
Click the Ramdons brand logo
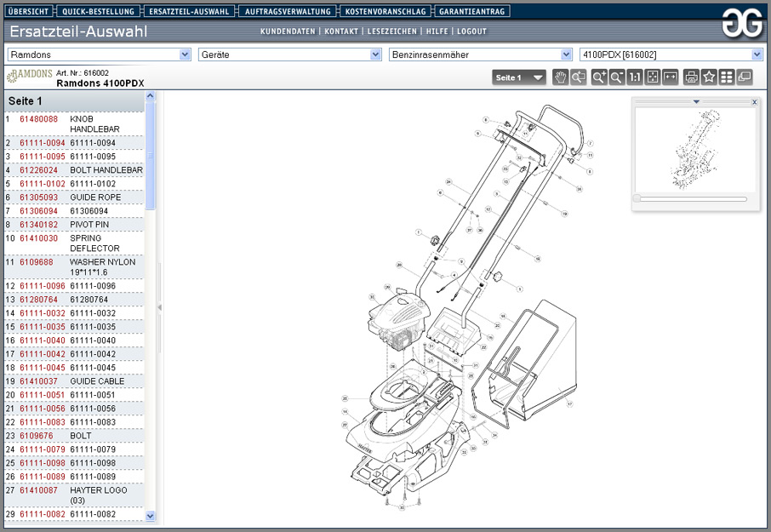point(30,76)
